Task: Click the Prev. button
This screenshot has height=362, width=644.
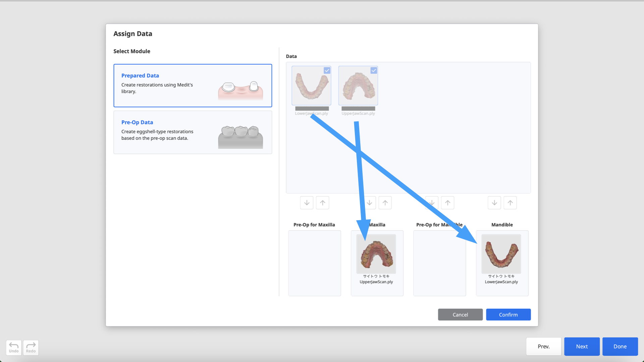Action: pos(543,346)
